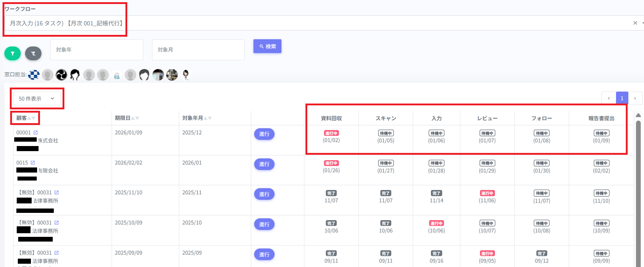Click the 対象月 month input field

(198, 50)
